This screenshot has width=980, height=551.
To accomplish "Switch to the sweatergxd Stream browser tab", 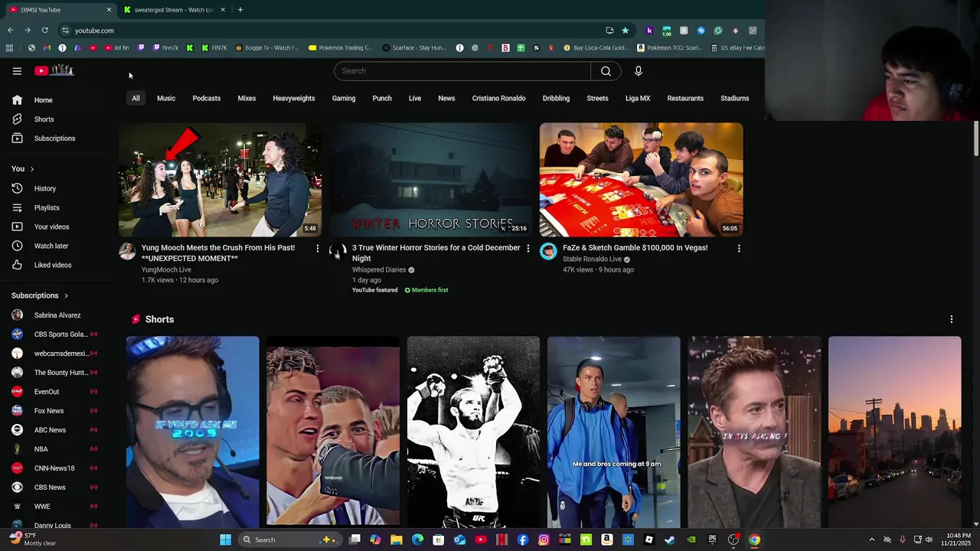I will pyautogui.click(x=173, y=10).
